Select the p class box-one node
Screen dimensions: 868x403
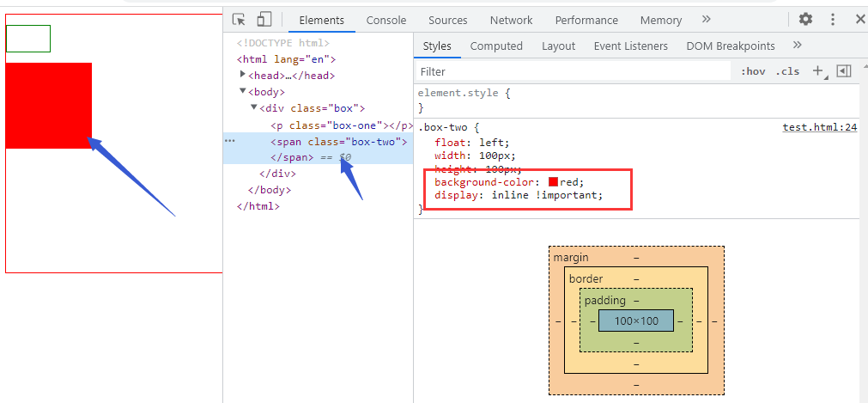[x=342, y=125]
